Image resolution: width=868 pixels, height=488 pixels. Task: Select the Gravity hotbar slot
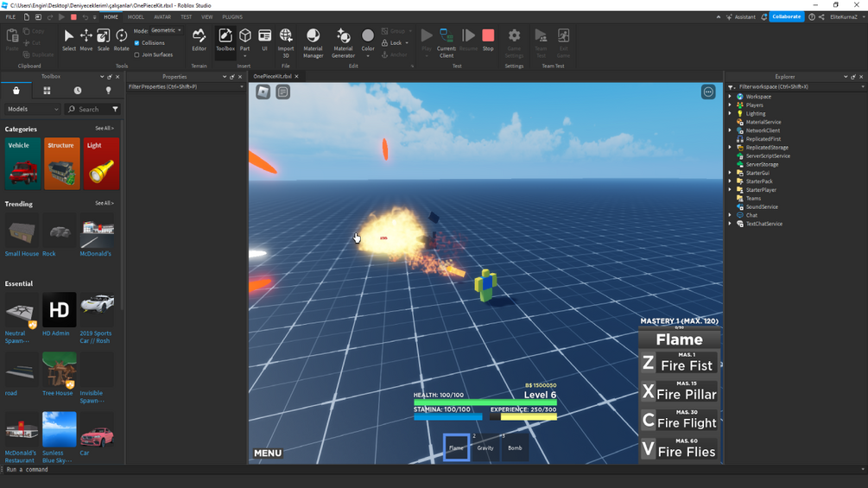485,447
